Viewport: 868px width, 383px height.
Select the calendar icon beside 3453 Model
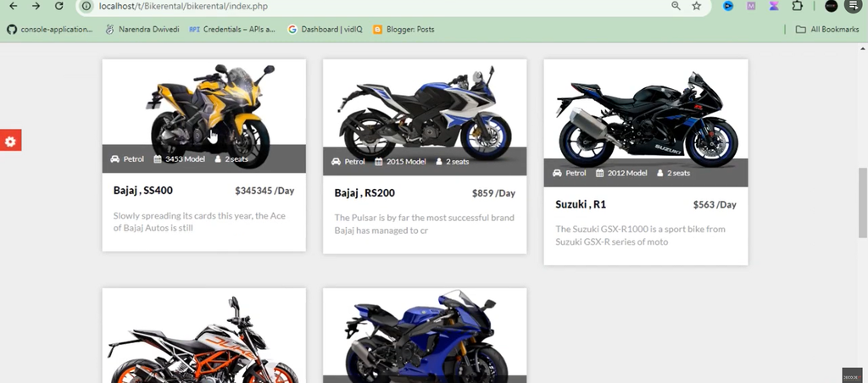click(x=158, y=158)
